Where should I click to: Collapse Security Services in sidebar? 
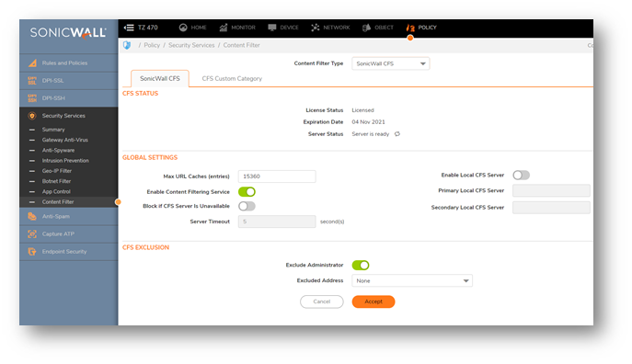pos(68,116)
